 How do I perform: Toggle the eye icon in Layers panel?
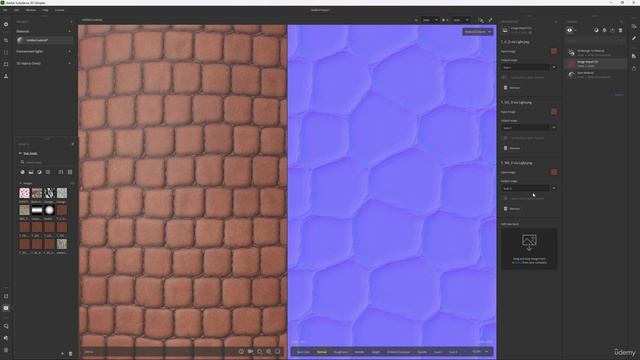click(569, 30)
